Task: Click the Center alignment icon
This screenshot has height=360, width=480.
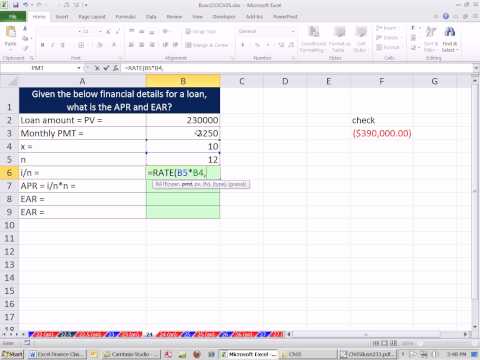Action: pos(142,45)
